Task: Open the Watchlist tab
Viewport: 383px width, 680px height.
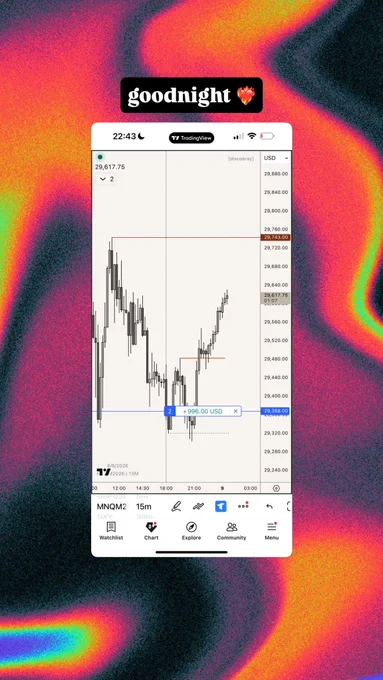Action: tap(111, 531)
